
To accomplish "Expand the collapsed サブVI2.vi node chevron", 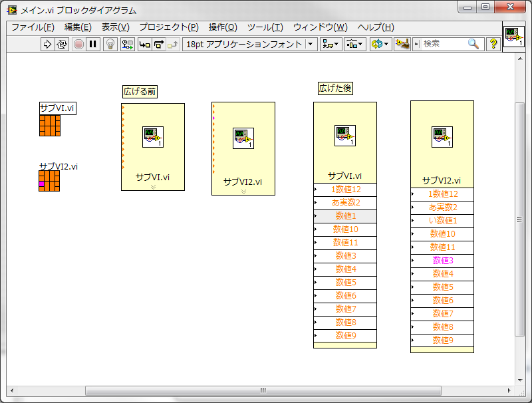I will [243, 192].
